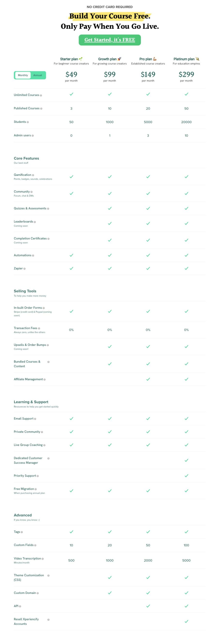This screenshot has height=644, width=214.
Task: Click the Get Started, it's FREE button
Action: [110, 40]
